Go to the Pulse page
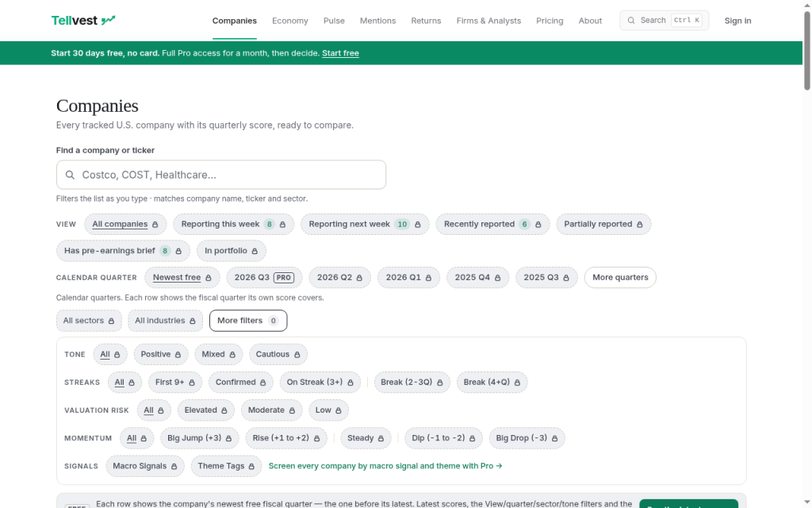812x508 pixels. [334, 21]
